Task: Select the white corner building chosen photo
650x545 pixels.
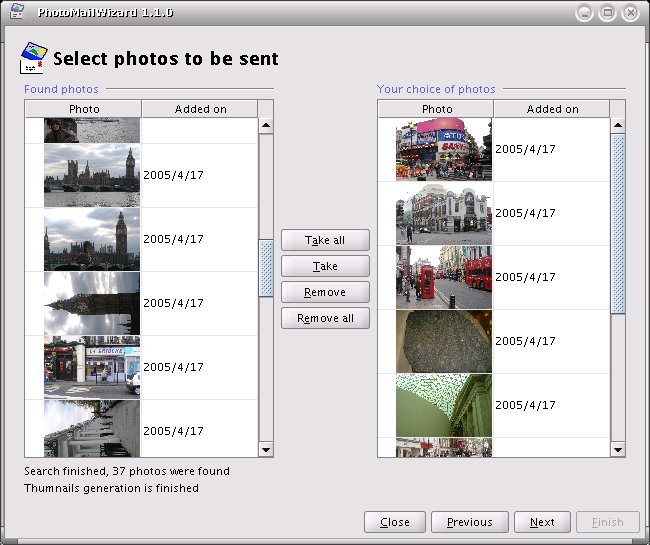Action: click(444, 213)
